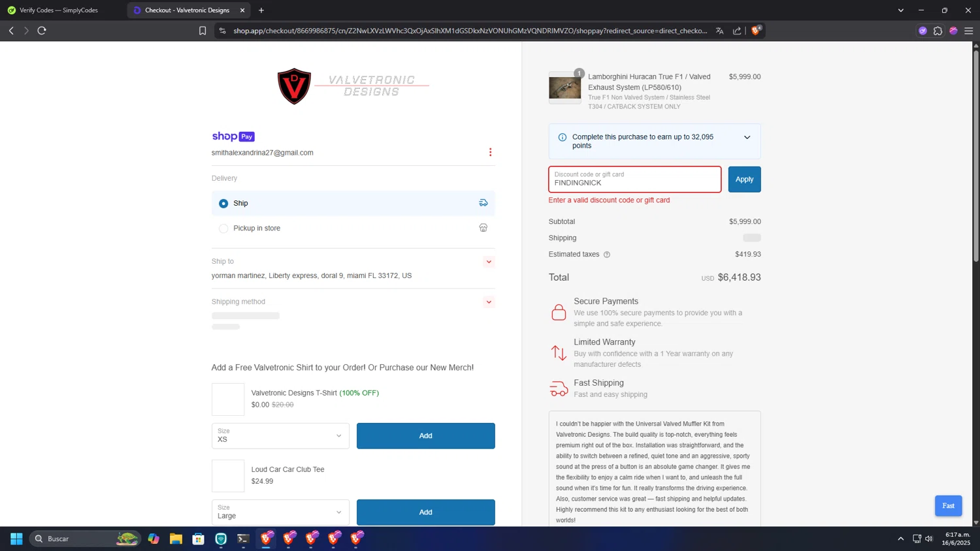980x551 pixels.
Task: Add the Loud Car Car Club Tee
Action: [425, 512]
